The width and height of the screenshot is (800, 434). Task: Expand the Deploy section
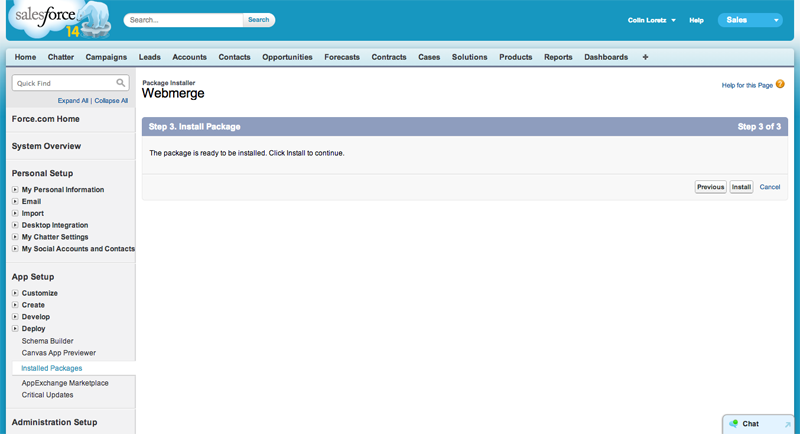[15, 328]
